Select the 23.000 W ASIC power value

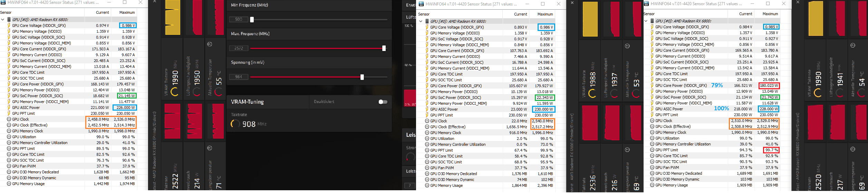pos(520,109)
